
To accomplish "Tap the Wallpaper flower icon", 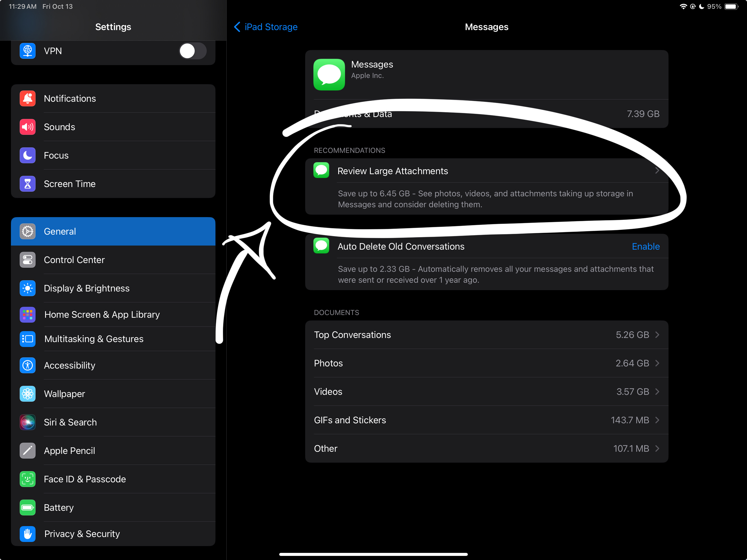I will pos(27,394).
